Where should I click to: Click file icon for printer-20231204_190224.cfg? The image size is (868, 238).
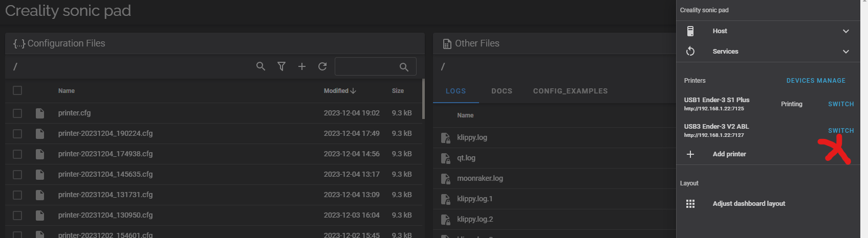(x=40, y=133)
